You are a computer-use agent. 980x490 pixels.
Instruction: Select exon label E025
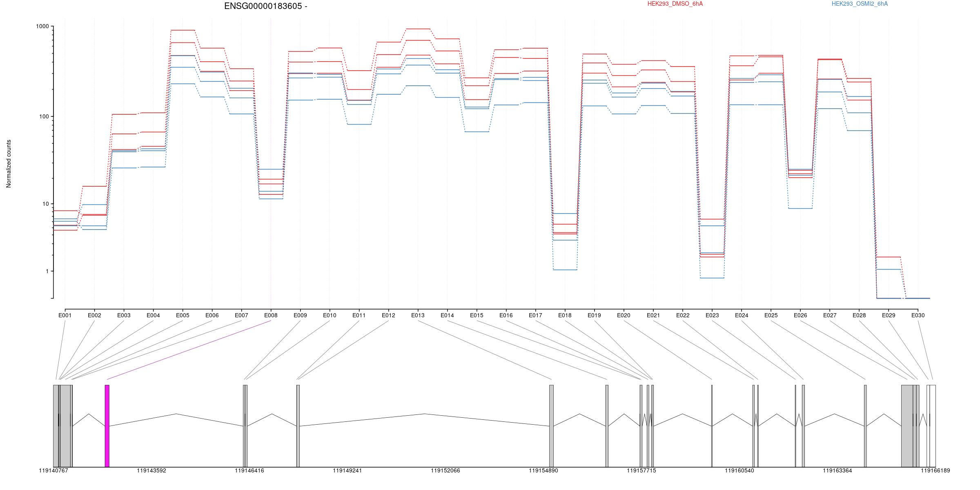pyautogui.click(x=771, y=315)
